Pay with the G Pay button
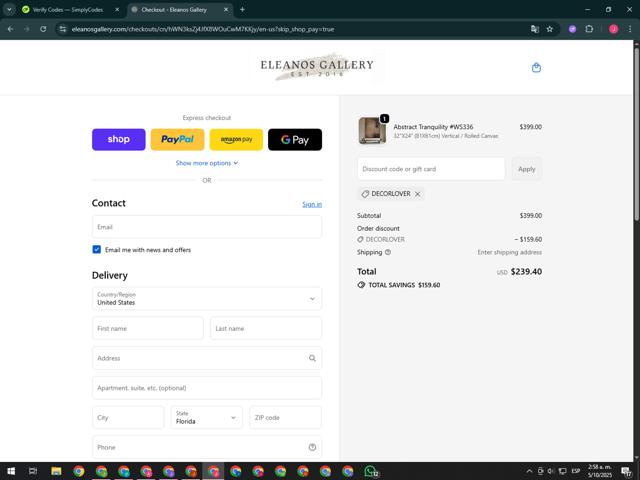Screen dimensions: 640x480 click(295, 140)
